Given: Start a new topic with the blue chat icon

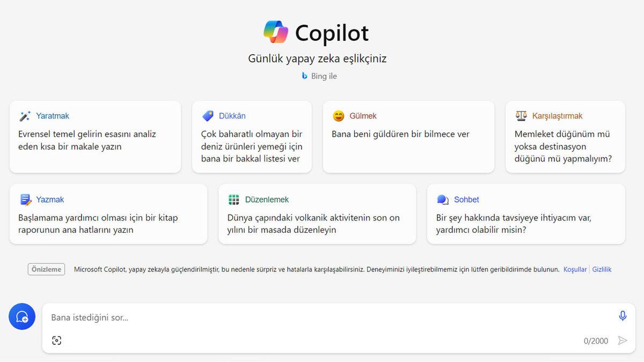Looking at the screenshot, I should pos(21,316).
